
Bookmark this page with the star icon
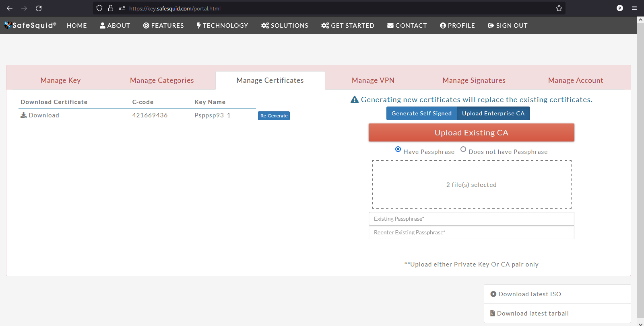[x=559, y=8]
